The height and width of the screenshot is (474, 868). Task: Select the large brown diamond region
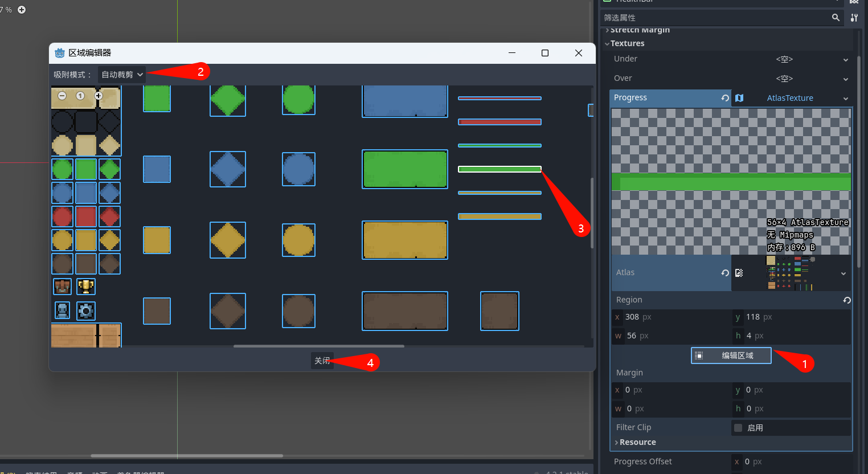pos(228,311)
